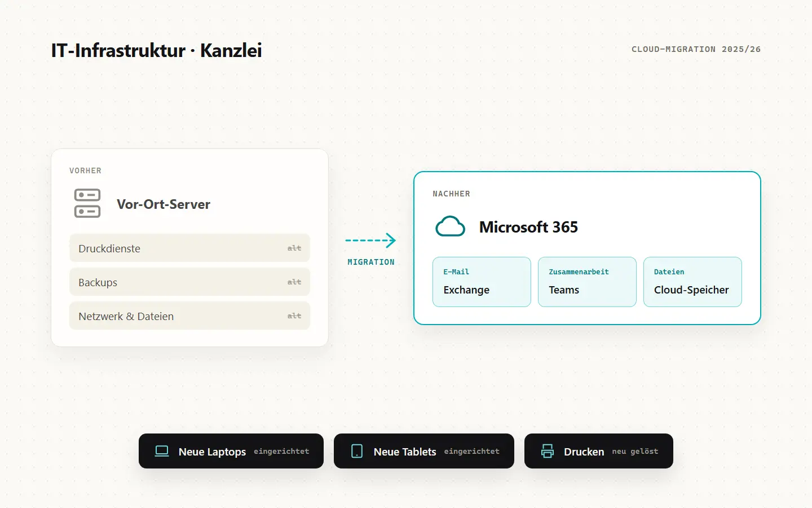Click the VORHER label
Image resolution: width=812 pixels, height=508 pixels.
coord(85,170)
